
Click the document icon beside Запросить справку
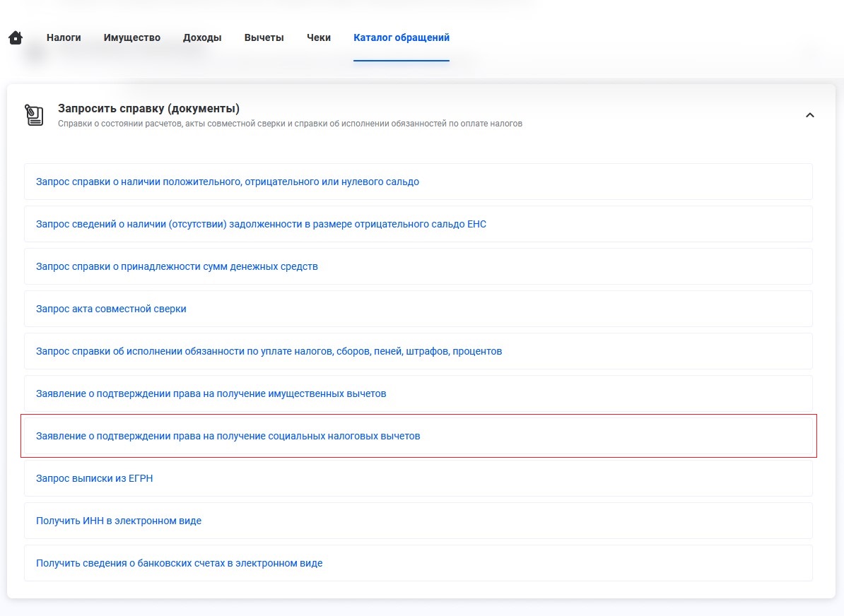click(x=35, y=115)
